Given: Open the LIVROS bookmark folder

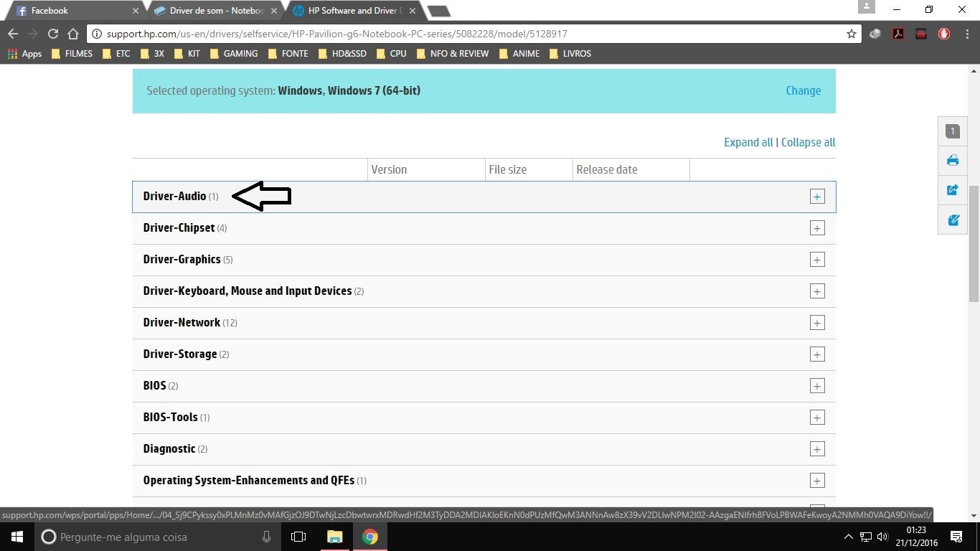Looking at the screenshot, I should click(x=570, y=54).
